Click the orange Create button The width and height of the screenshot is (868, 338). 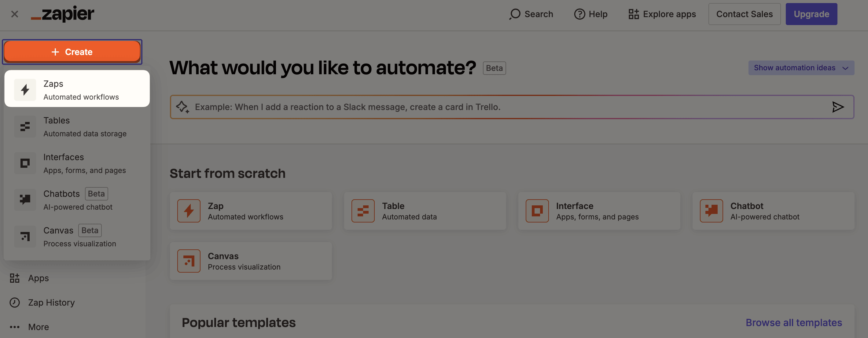click(x=72, y=52)
